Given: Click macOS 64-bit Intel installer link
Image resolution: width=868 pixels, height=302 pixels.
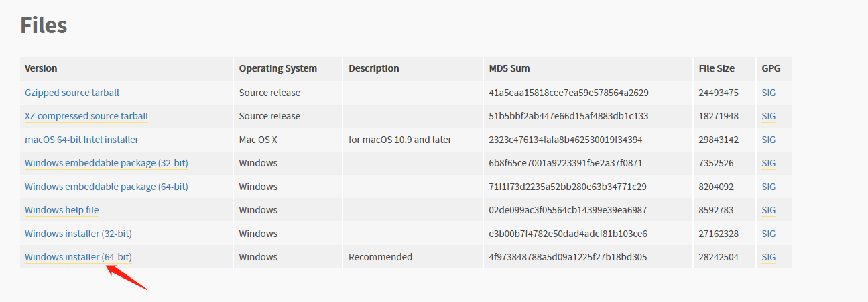Looking at the screenshot, I should pyautogui.click(x=82, y=140).
